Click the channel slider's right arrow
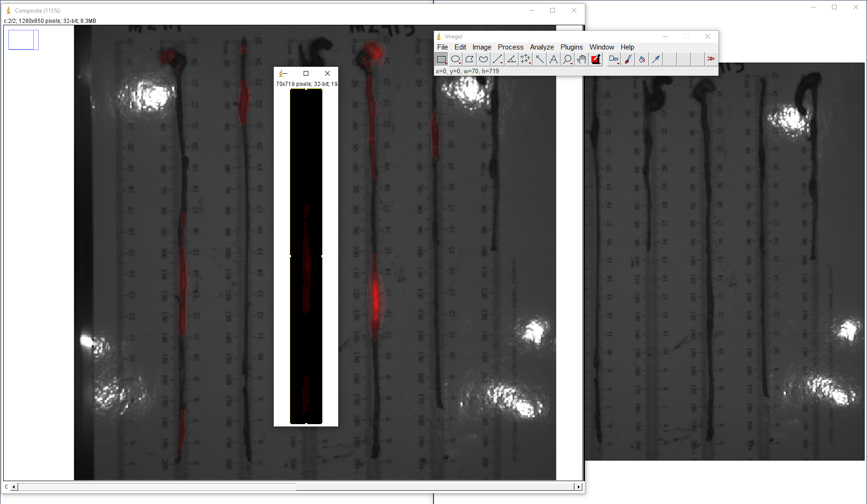 coord(578,487)
